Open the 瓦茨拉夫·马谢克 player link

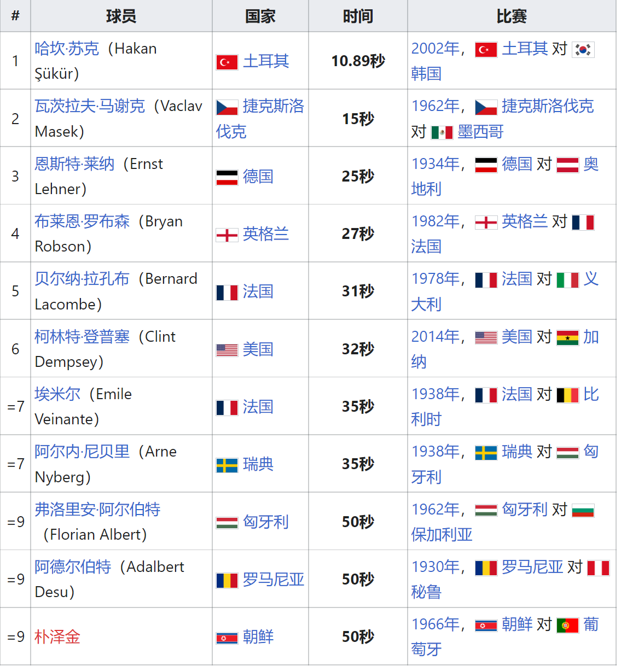90,106
